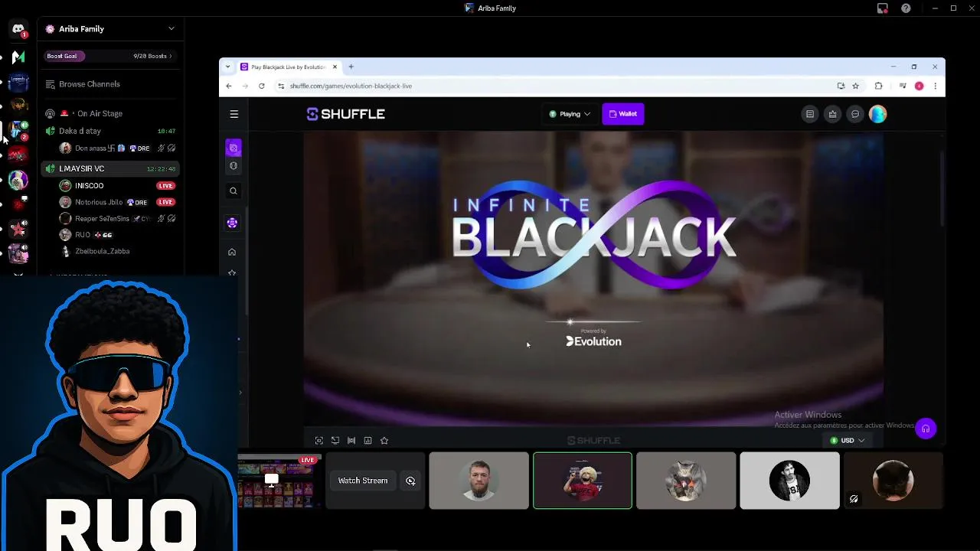This screenshot has height=551, width=980.
Task: Open Chrome three-dot menu
Action: (935, 86)
